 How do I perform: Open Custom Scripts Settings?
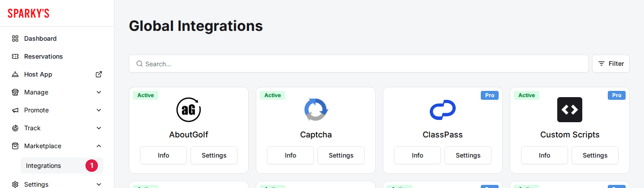[x=595, y=155]
